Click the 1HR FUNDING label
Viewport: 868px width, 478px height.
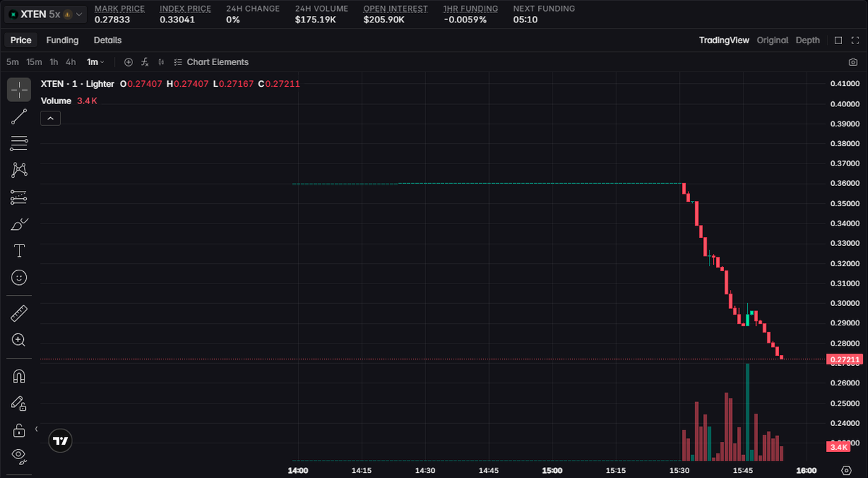pos(471,9)
